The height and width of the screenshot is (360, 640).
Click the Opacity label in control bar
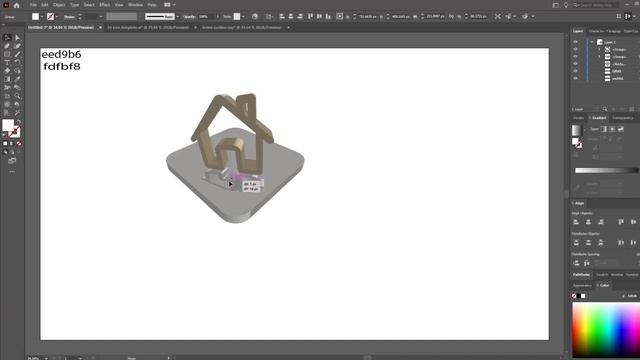coord(189,17)
